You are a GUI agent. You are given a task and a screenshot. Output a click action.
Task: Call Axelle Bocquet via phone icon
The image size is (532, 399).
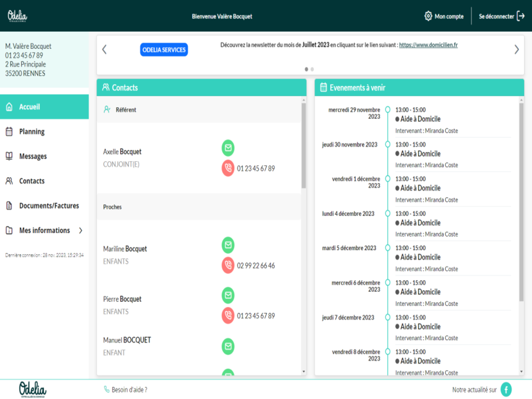228,168
